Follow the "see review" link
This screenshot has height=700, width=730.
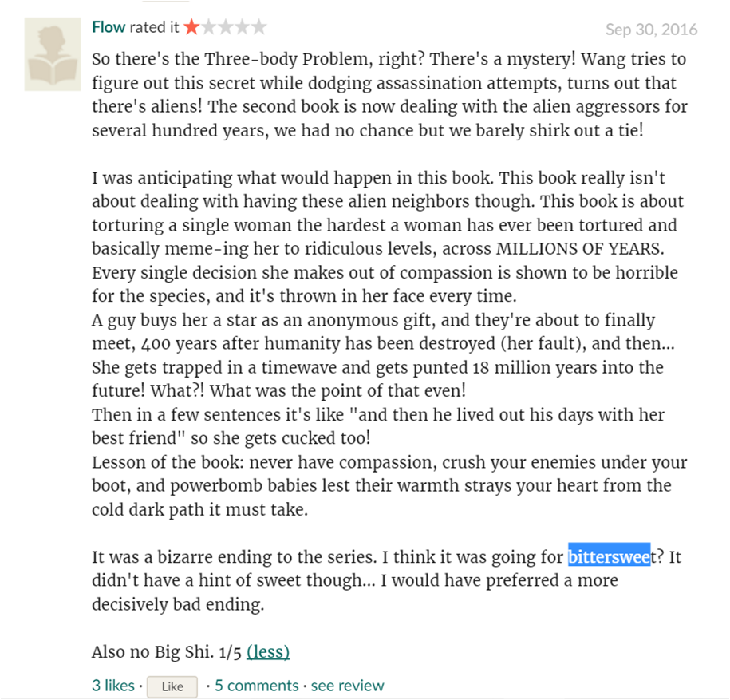pyautogui.click(x=347, y=686)
